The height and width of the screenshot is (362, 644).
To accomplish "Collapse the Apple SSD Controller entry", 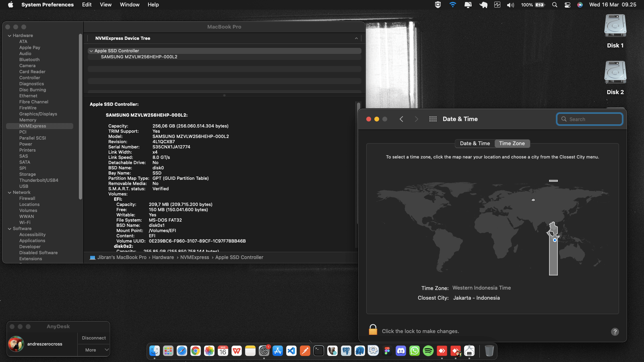I will pyautogui.click(x=91, y=51).
